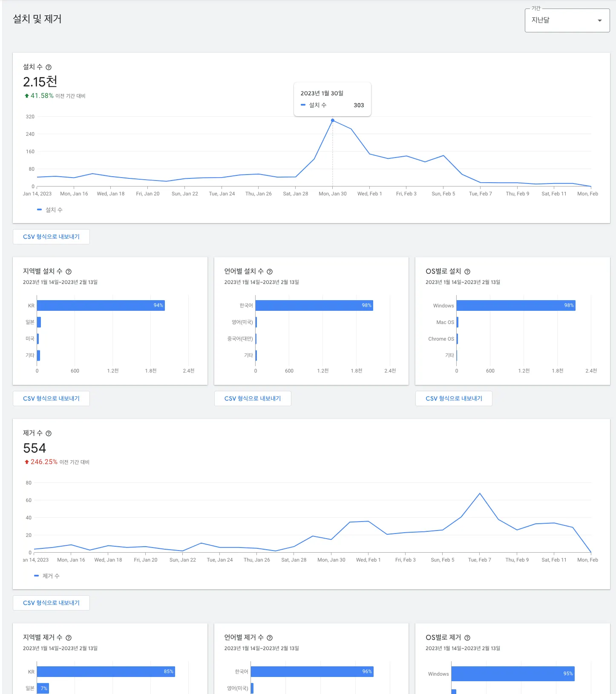The height and width of the screenshot is (694, 616).
Task: Export 언어별 설치 수 as CSV
Action: 253,399
